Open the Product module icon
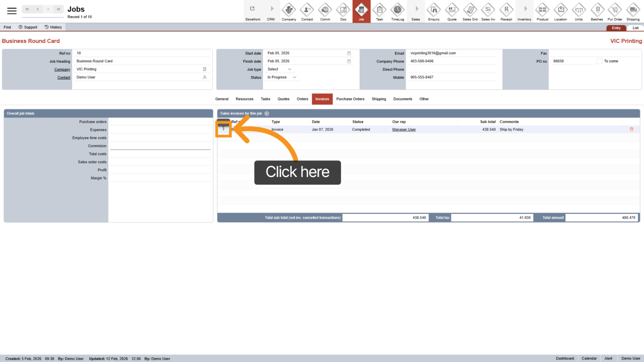Viewport: 644px width, 362px height. [542, 11]
